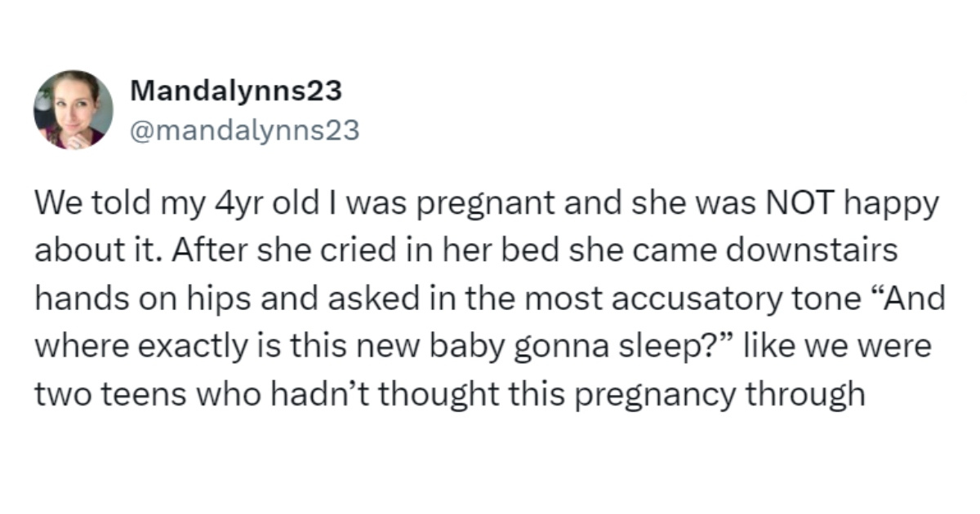Click the word "hips" in the tweet
980x514 pixels.
pos(203,299)
